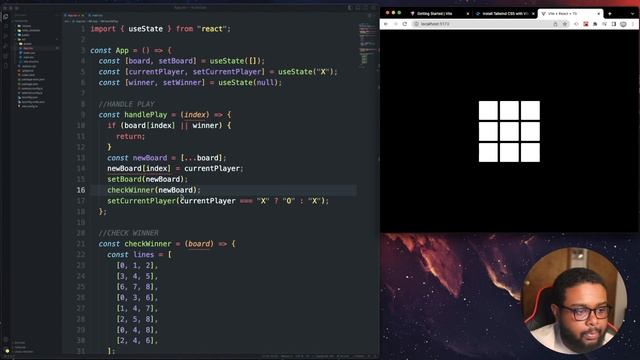Viewport: 640px width, 360px height.
Task: Close the Vite + React + TS tab
Action: click(x=598, y=14)
